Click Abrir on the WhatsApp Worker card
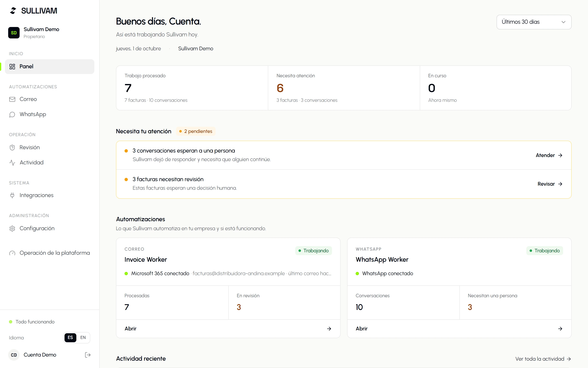 459,329
